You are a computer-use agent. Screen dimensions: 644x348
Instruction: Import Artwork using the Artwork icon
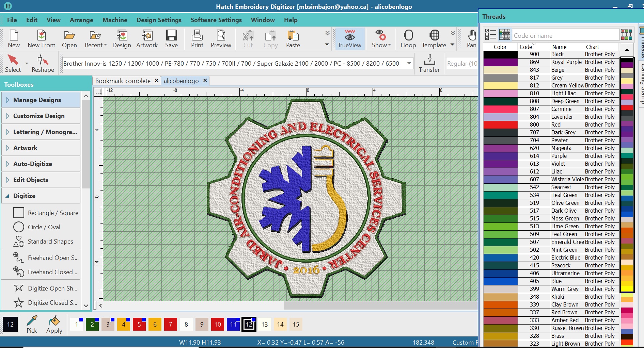pyautogui.click(x=147, y=39)
